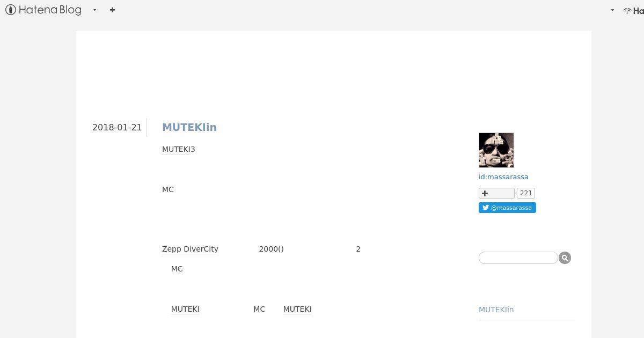
Task: Open the massarassa profile avatar image
Action: (496, 150)
